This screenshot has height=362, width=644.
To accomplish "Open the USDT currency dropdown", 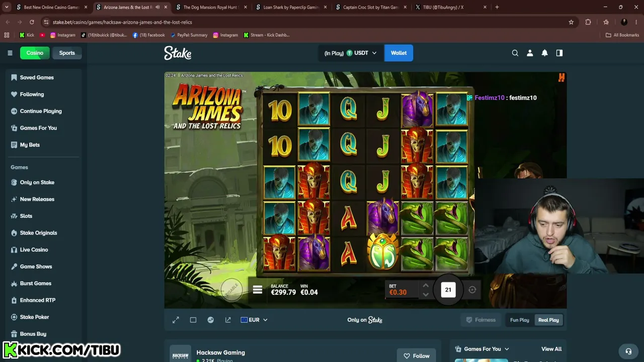I will tap(350, 53).
